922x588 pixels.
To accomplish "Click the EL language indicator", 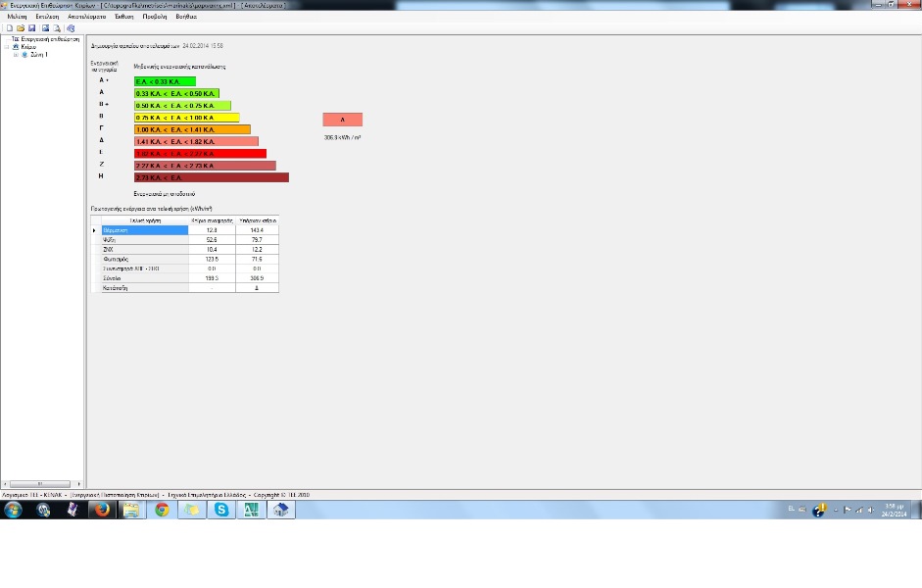I will [x=792, y=510].
